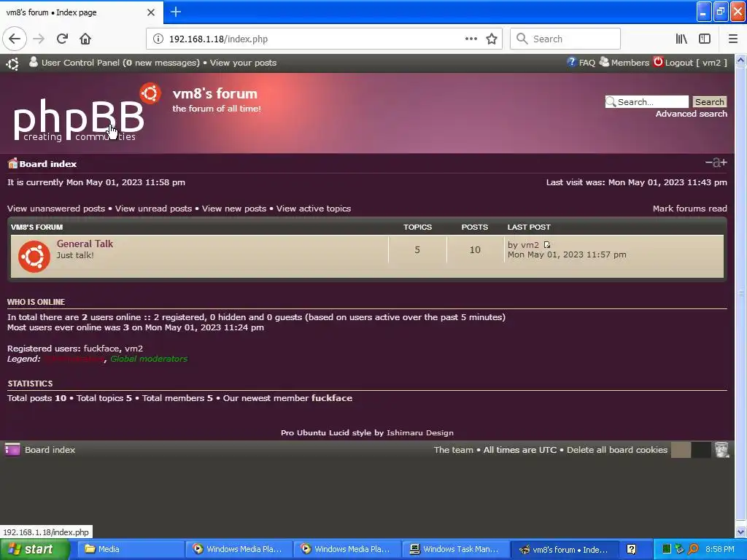Open Advanced search link

692,114
